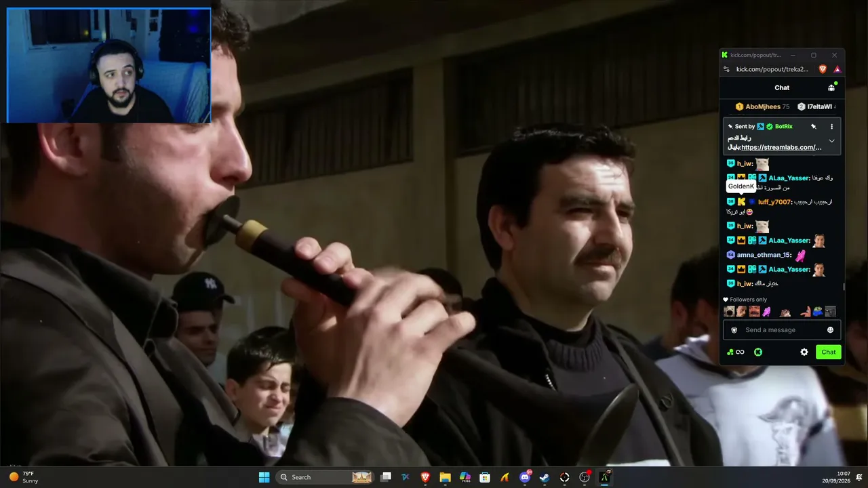Screen dimensions: 868x488
Task: Open the streamlabs.com link in pinned message
Action: click(x=781, y=147)
